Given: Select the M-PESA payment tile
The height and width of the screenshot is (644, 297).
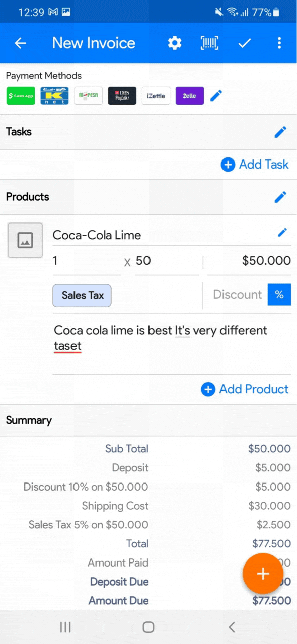Looking at the screenshot, I should pos(88,96).
